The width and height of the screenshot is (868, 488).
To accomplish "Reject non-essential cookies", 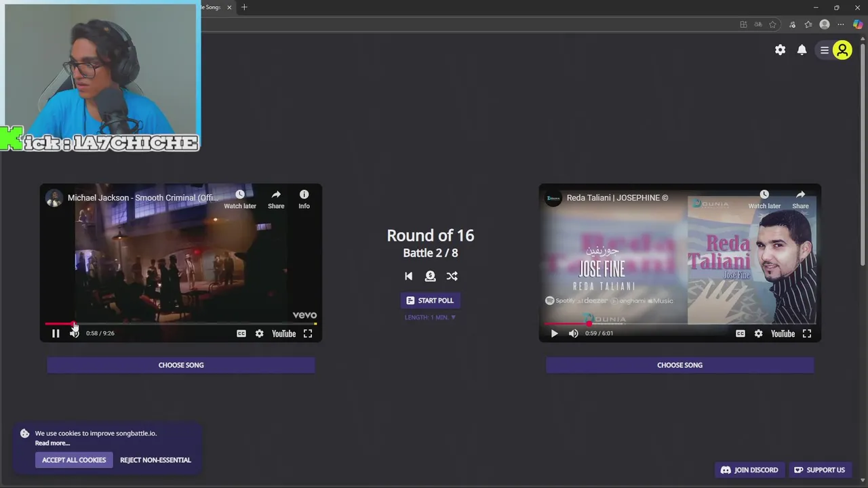I will click(x=155, y=460).
